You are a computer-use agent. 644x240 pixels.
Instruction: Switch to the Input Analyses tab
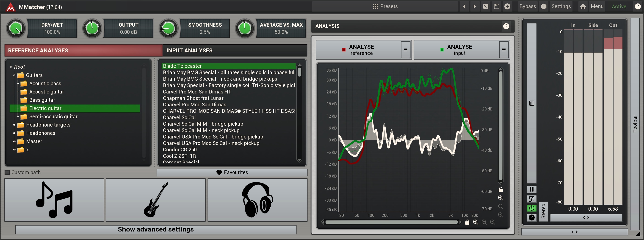(x=235, y=50)
